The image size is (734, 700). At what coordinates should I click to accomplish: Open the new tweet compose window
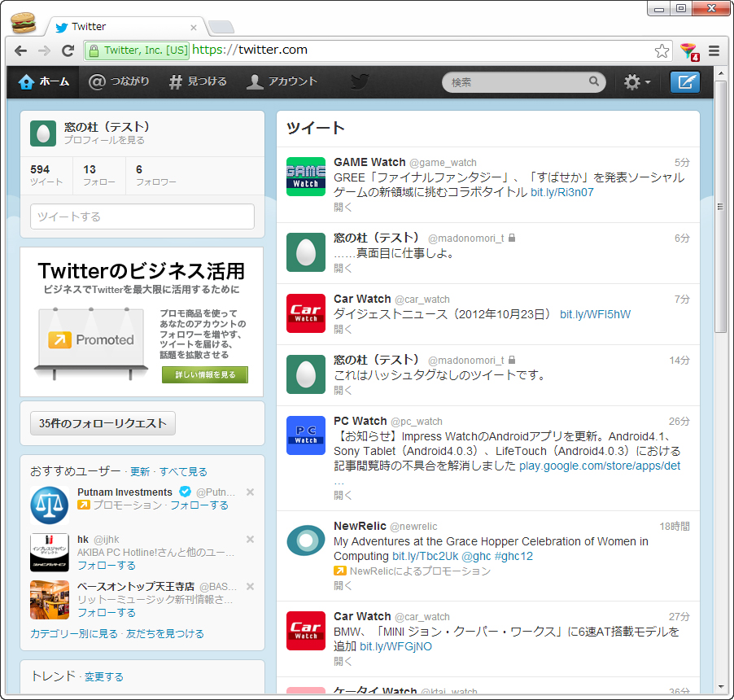(x=684, y=81)
